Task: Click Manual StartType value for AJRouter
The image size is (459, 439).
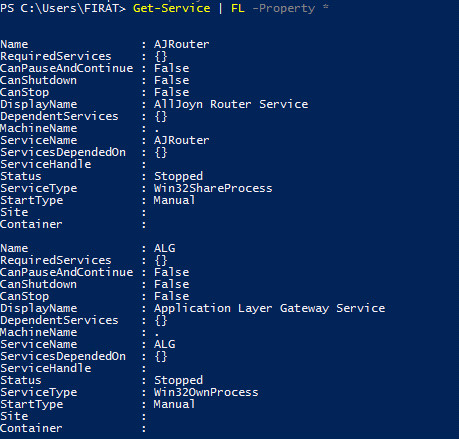Action: [174, 200]
